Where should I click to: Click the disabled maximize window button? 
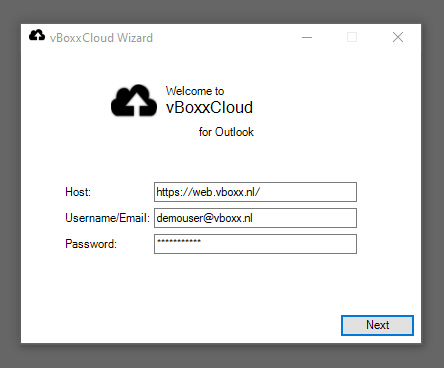point(352,37)
